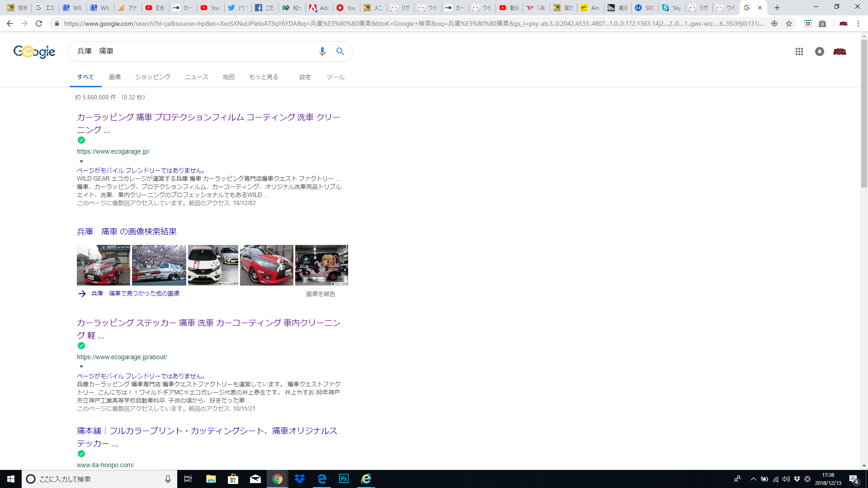Click the browser address bar URL

click(x=414, y=23)
